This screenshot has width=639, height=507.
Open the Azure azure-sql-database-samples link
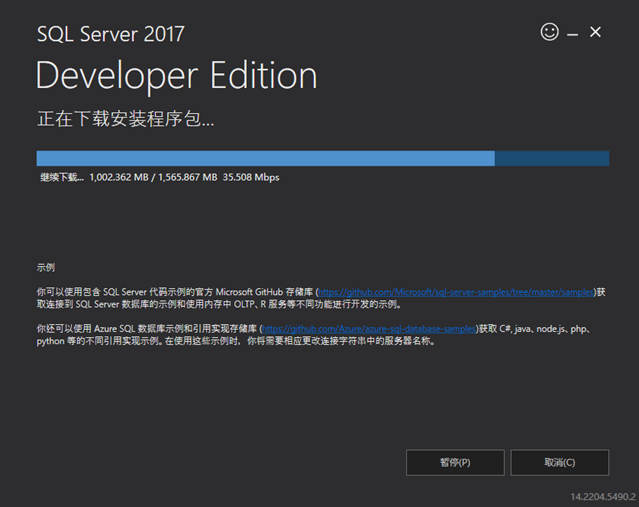pos(368,329)
